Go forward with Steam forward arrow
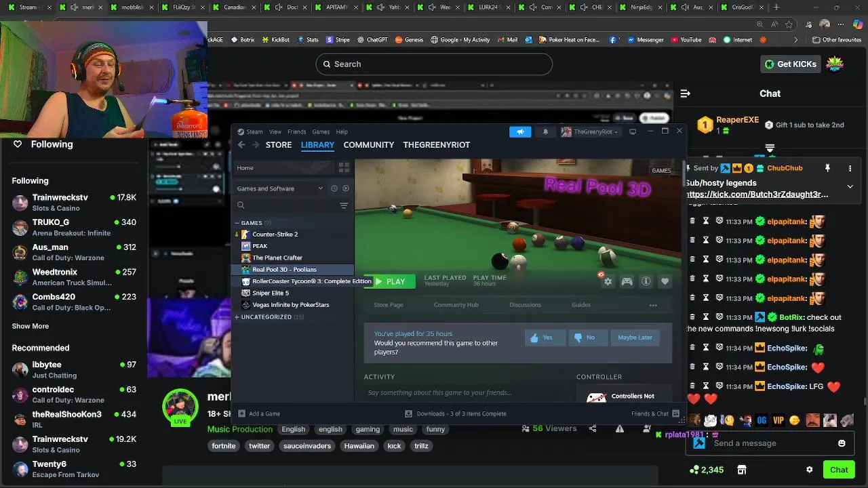 (x=256, y=144)
